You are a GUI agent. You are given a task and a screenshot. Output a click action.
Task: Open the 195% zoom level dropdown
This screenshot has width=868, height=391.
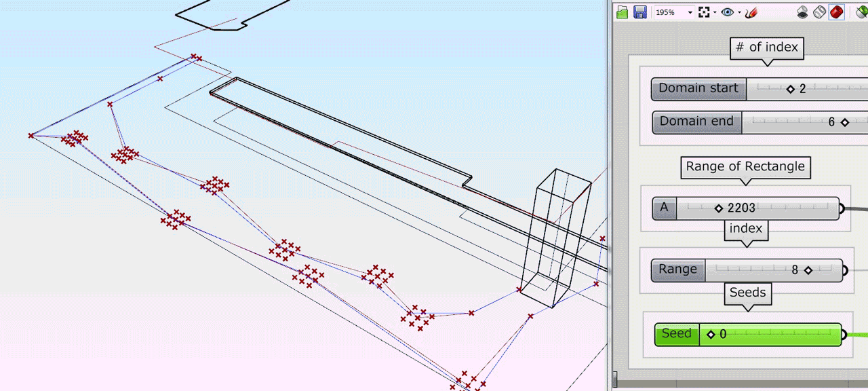click(x=690, y=12)
